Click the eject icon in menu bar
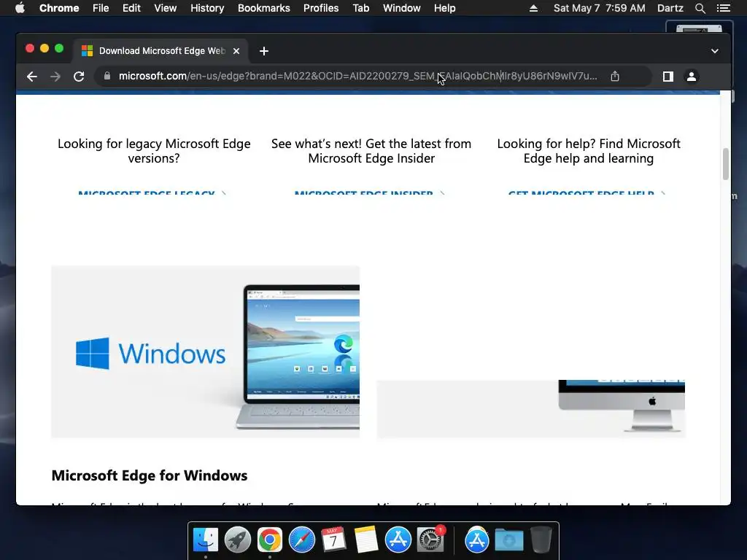Viewport: 747px width, 560px height. (x=533, y=8)
